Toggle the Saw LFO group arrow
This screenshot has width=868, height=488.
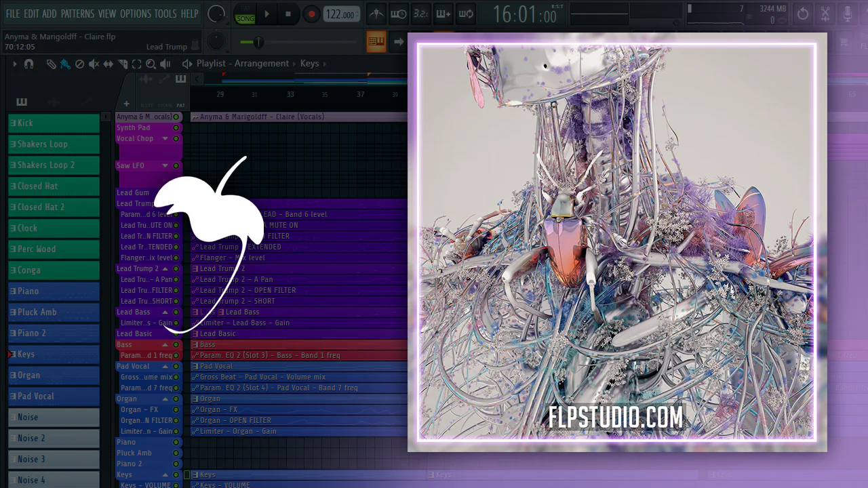[x=165, y=165]
